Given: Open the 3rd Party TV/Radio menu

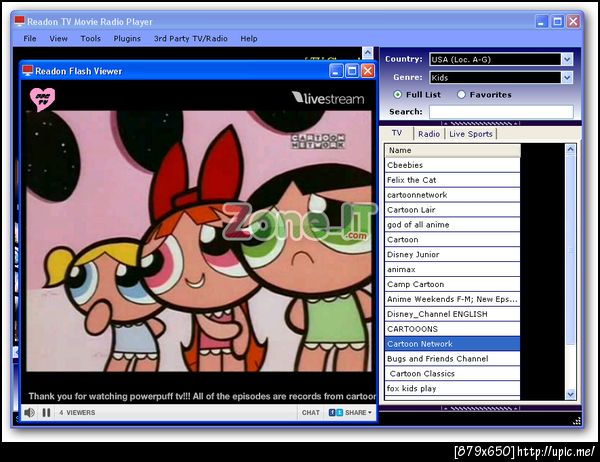Looking at the screenshot, I should point(191,39).
